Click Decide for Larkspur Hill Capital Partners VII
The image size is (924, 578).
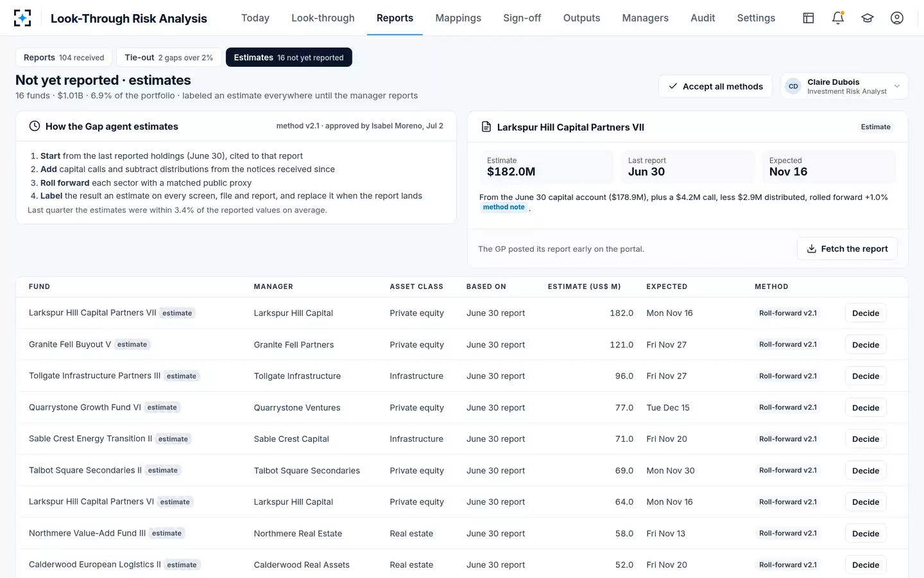866,313
